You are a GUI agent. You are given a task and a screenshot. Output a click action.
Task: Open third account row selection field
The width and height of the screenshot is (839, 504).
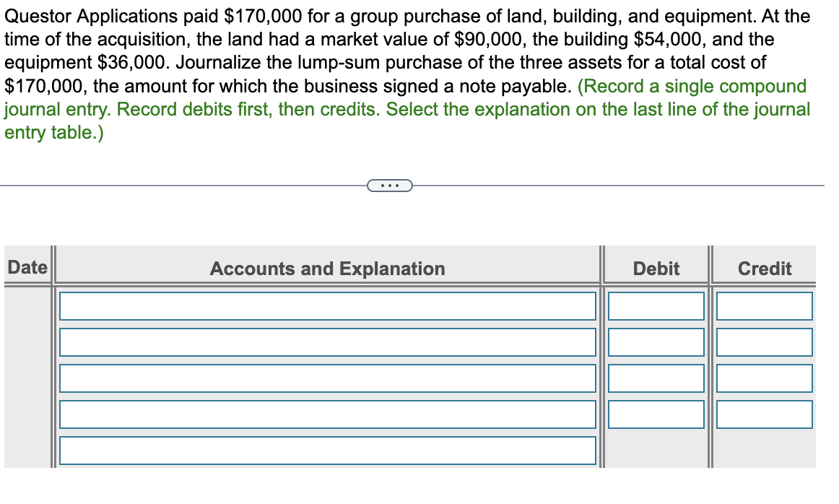327,378
